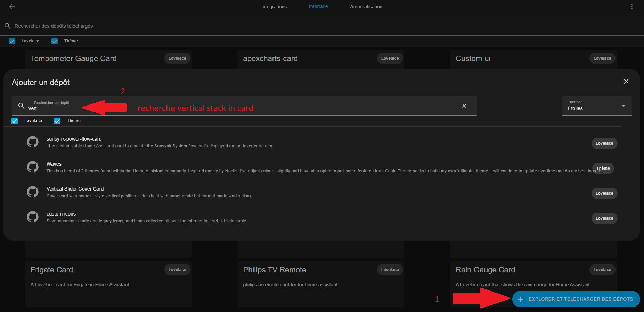This screenshot has width=644, height=312.
Task: Click Lovelace badge on Custom-ui card
Action: [x=602, y=58]
